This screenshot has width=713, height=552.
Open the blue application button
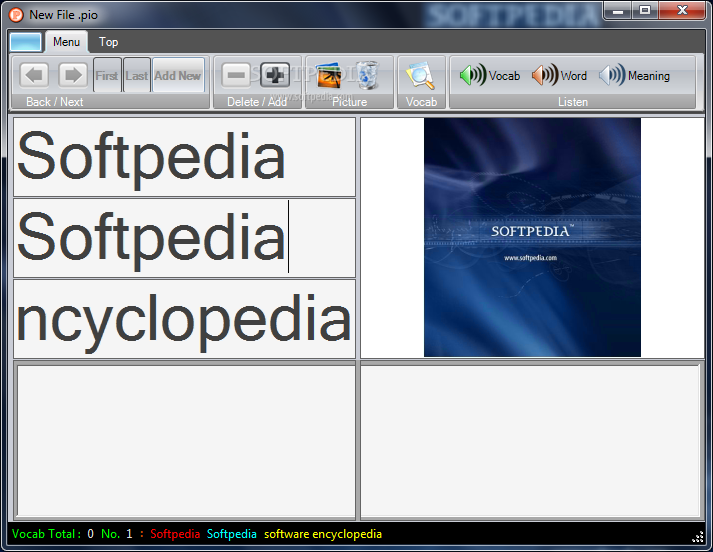(25, 42)
